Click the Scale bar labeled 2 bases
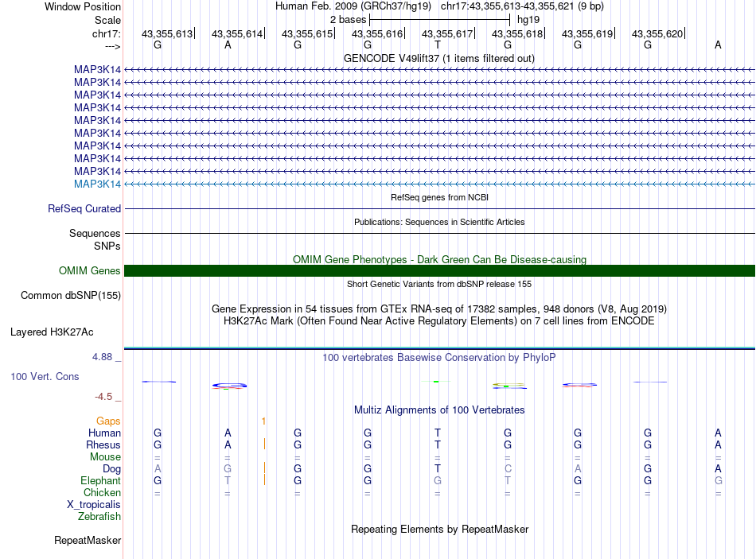Image resolution: width=756 pixels, height=559 pixels. click(x=439, y=20)
